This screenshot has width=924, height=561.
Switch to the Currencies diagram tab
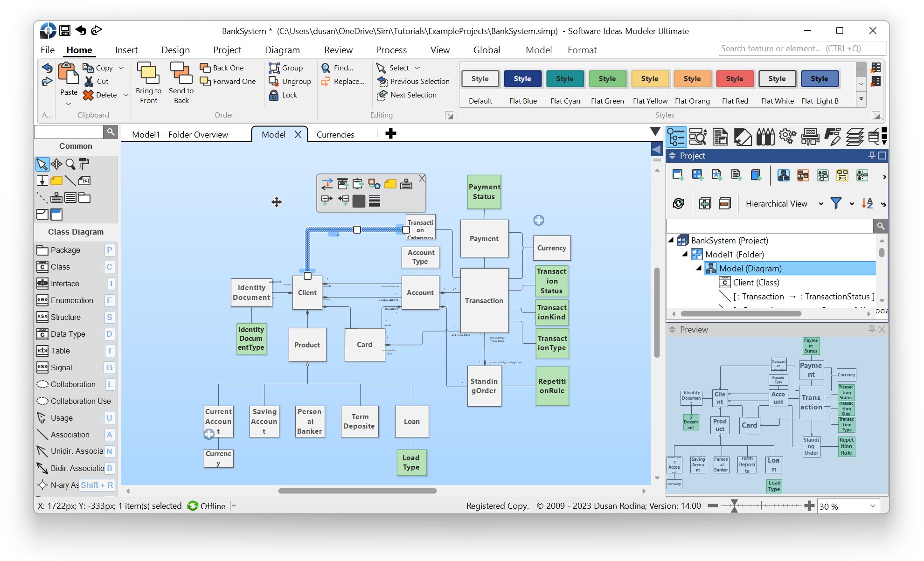[335, 134]
